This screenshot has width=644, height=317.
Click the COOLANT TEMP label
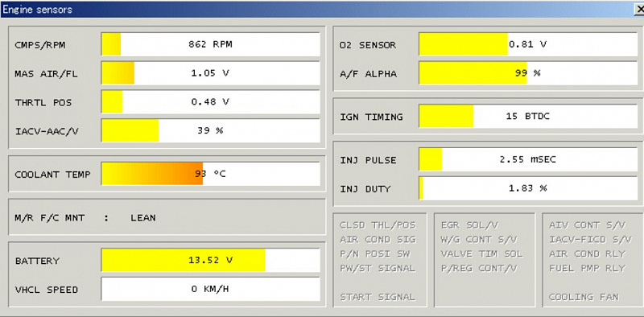coord(52,175)
